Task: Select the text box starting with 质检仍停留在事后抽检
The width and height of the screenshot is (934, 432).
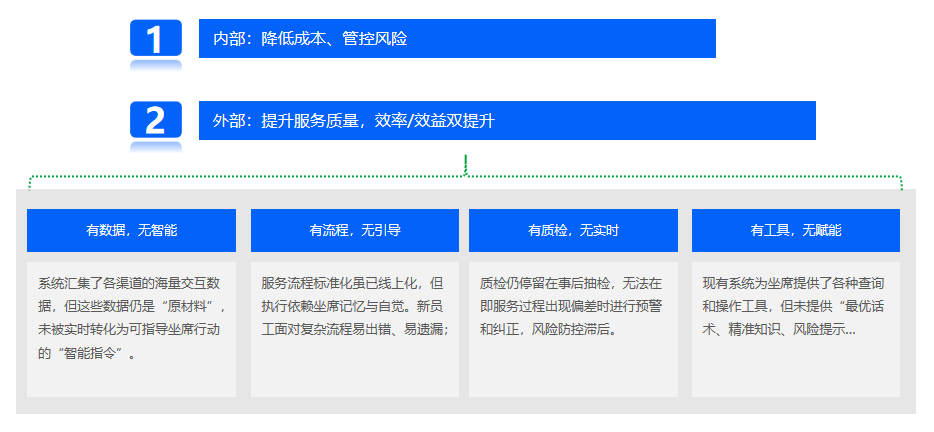Action: [573, 329]
